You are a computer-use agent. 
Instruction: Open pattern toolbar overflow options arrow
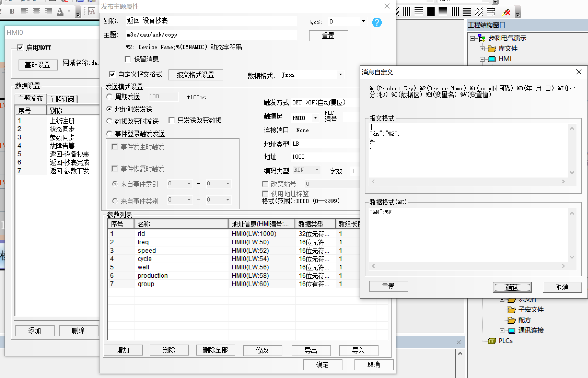(x=518, y=12)
